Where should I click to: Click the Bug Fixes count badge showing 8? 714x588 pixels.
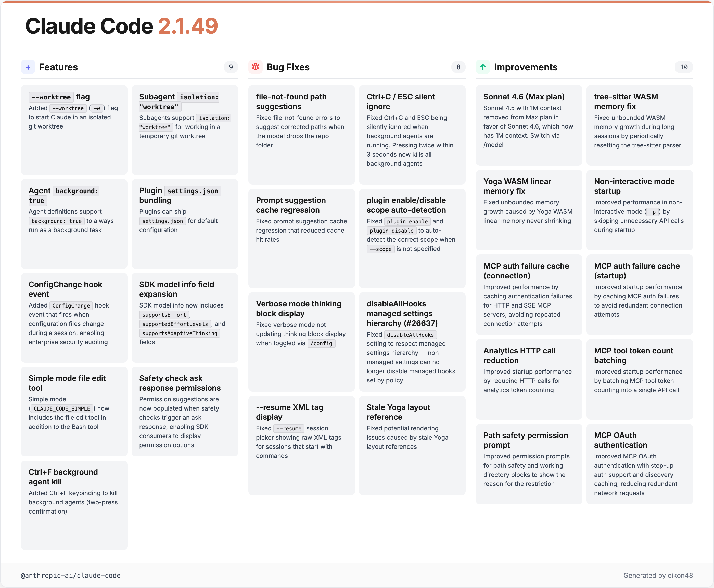click(x=458, y=67)
